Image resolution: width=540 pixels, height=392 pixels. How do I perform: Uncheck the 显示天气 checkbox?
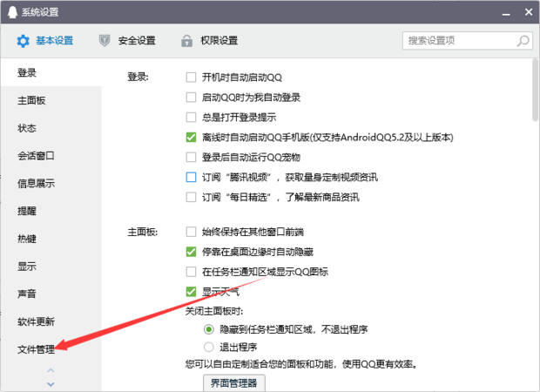(191, 292)
